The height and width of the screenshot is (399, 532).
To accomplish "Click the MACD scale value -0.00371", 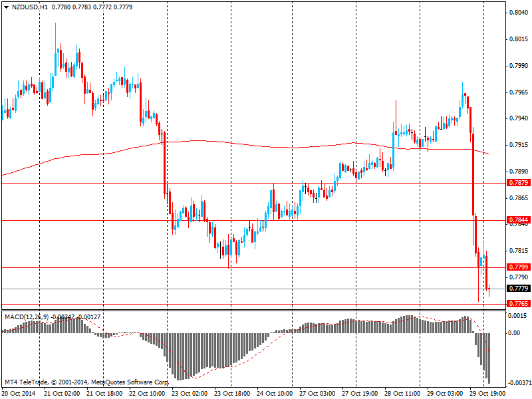I will click(519, 384).
